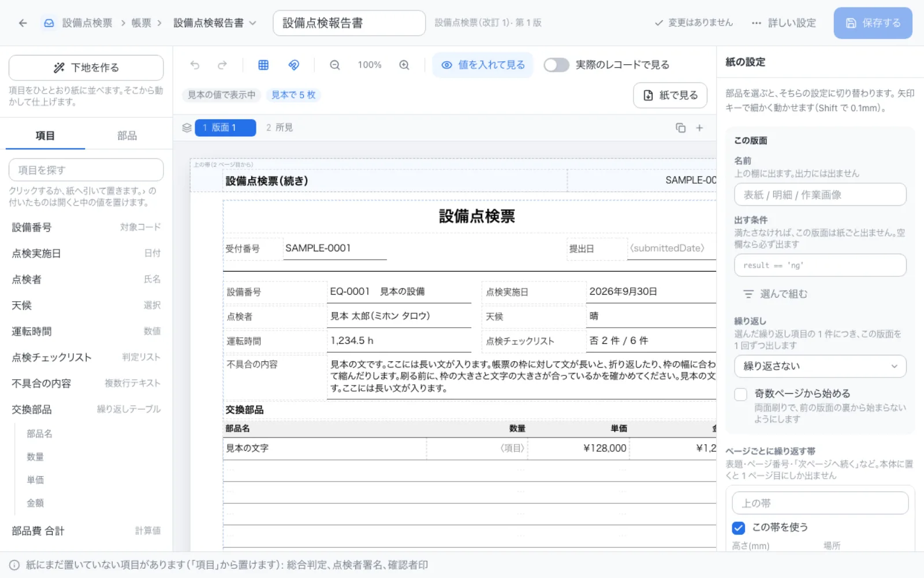
Task: Check 奇数ページから始める
Action: (x=741, y=394)
